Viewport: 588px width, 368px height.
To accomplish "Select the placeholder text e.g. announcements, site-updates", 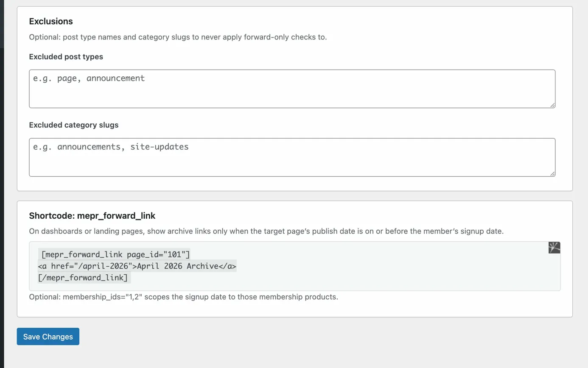I will (x=110, y=147).
